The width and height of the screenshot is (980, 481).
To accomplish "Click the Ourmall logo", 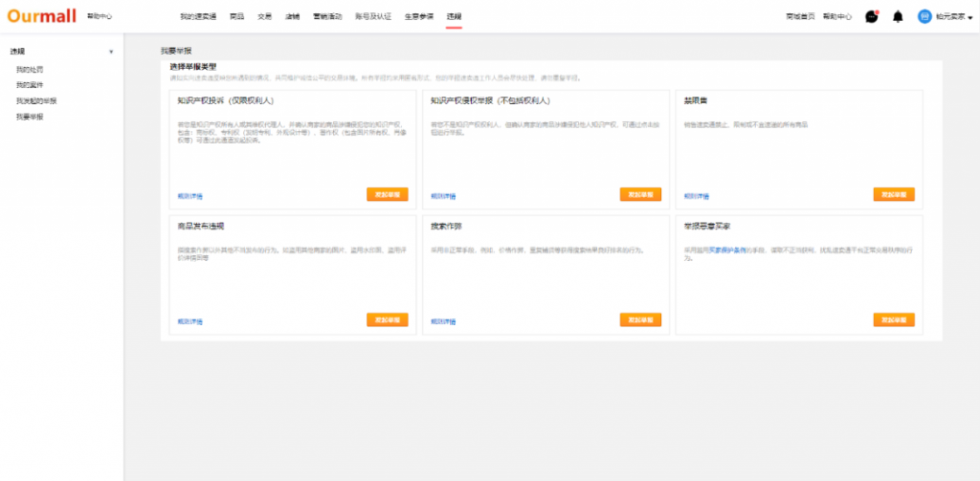I will 41,16.
